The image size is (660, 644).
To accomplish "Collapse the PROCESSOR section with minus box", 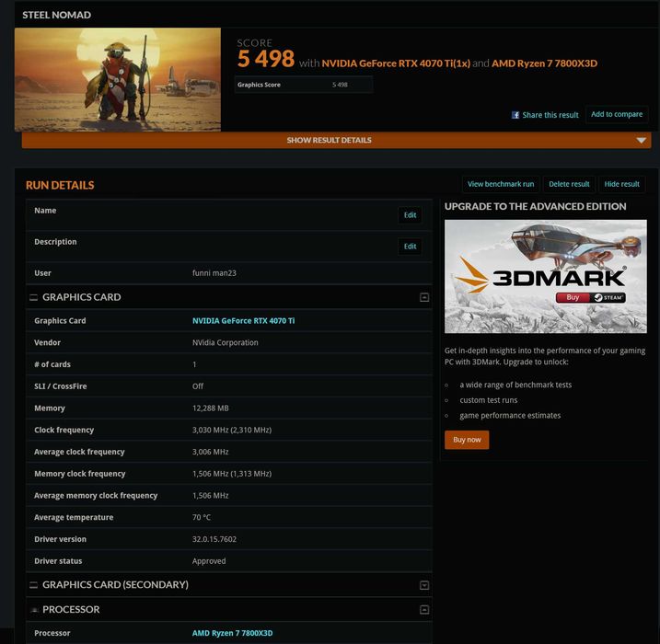I will (424, 610).
